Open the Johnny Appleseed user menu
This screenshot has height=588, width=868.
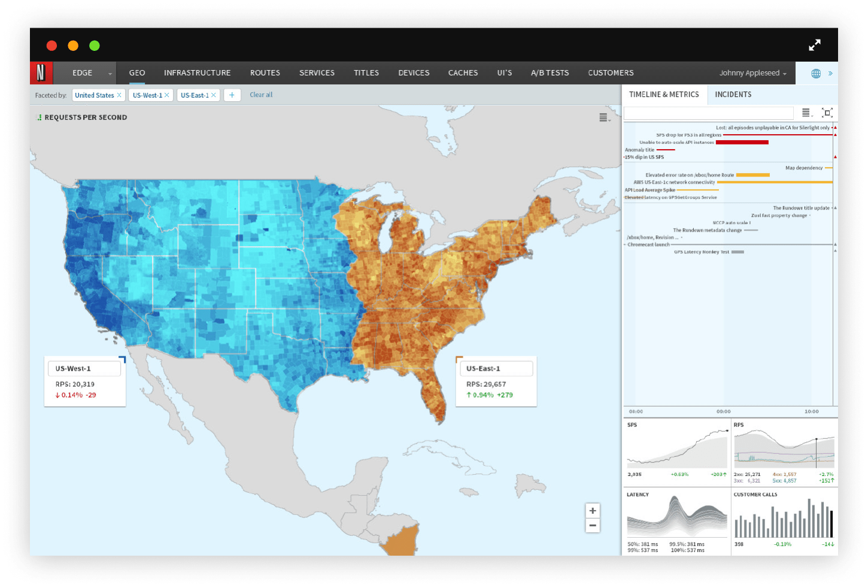753,73
